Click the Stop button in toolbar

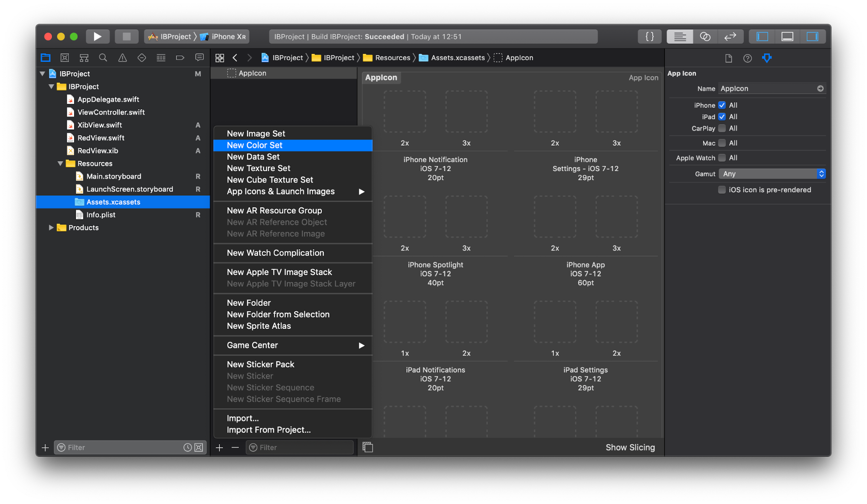126,36
